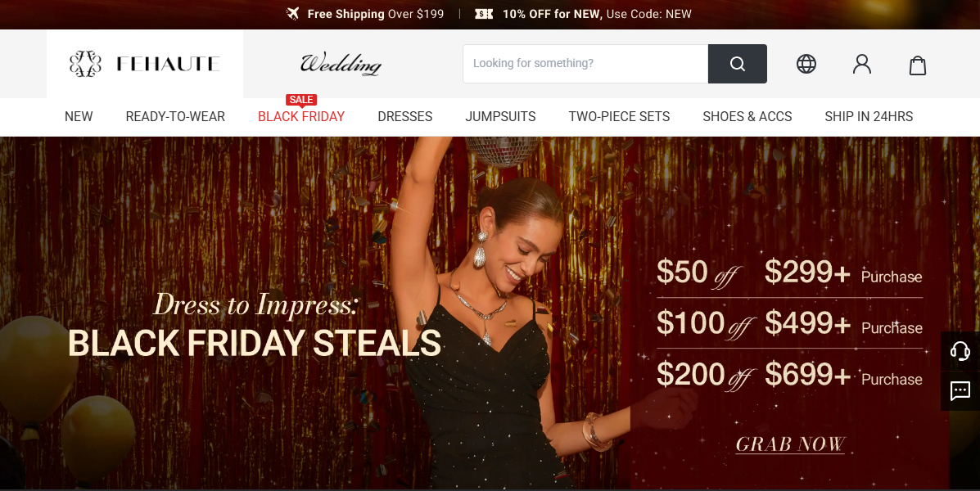This screenshot has width=980, height=491.
Task: Click the coupon ticket icon
Action: click(484, 14)
